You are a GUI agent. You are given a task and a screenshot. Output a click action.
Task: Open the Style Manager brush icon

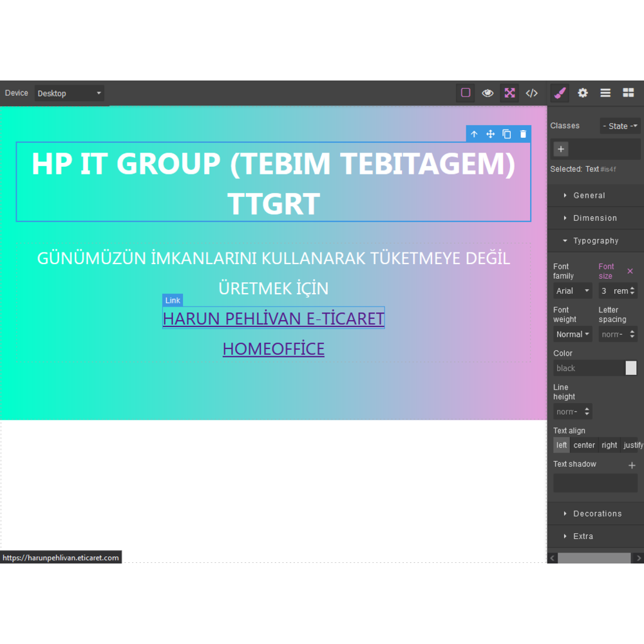coord(560,93)
